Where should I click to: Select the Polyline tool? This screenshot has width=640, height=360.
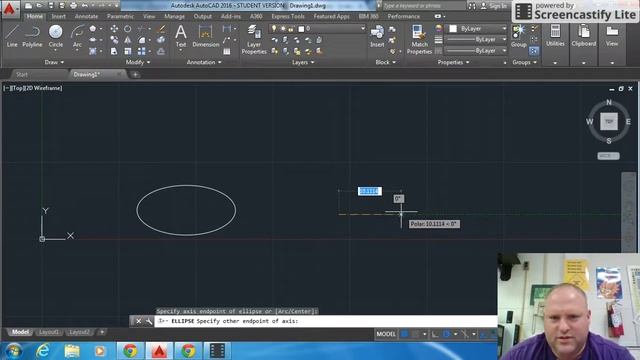32,36
